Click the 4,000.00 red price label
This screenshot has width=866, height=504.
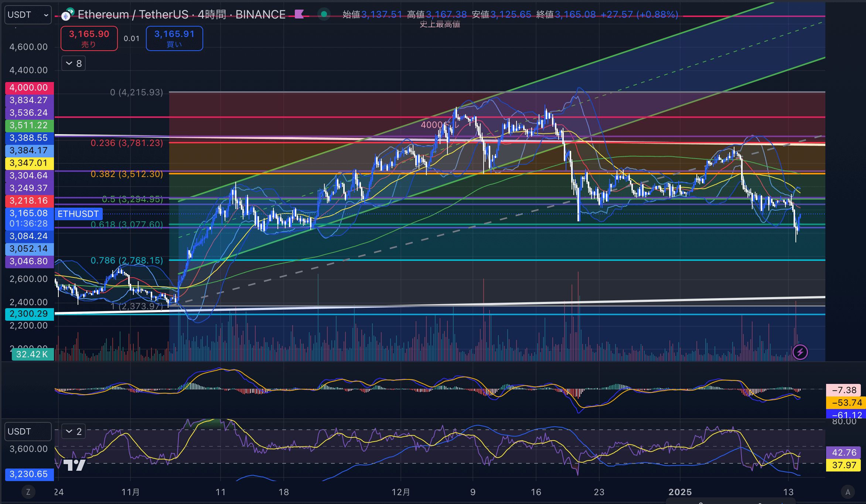(29, 88)
